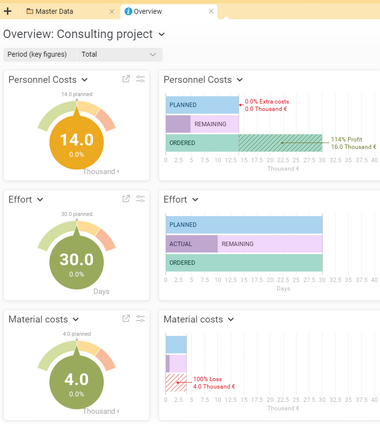Click the '4.0 planned' gauge label
Viewport: 380px width, 430px height.
click(77, 334)
